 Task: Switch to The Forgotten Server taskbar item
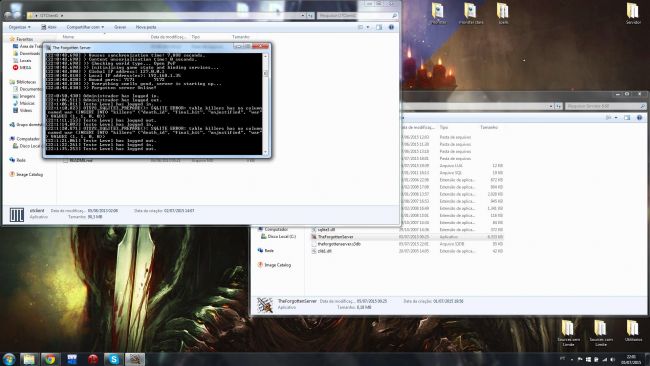pos(135,359)
